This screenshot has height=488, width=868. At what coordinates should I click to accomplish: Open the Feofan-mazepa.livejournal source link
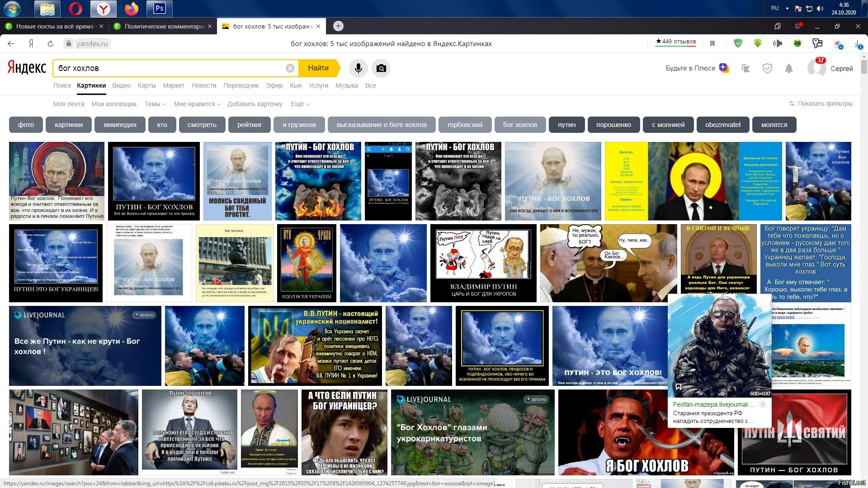[x=714, y=404]
